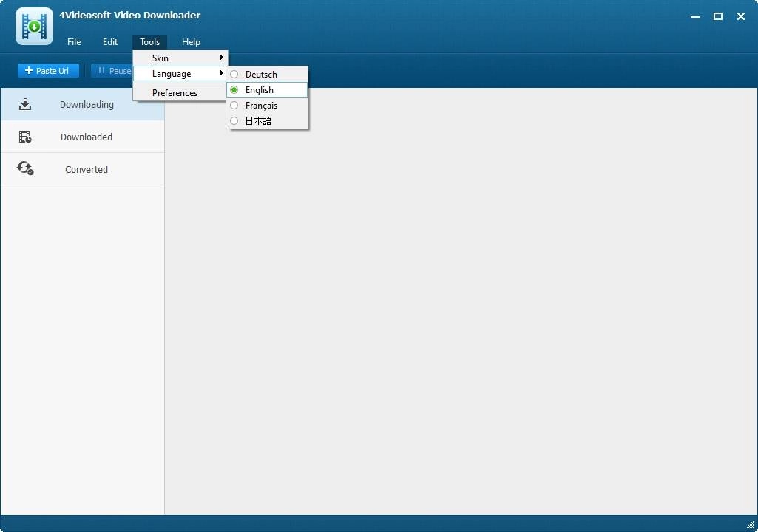This screenshot has width=758, height=532.
Task: Switch to the Downloaded tab label
Action: [87, 137]
